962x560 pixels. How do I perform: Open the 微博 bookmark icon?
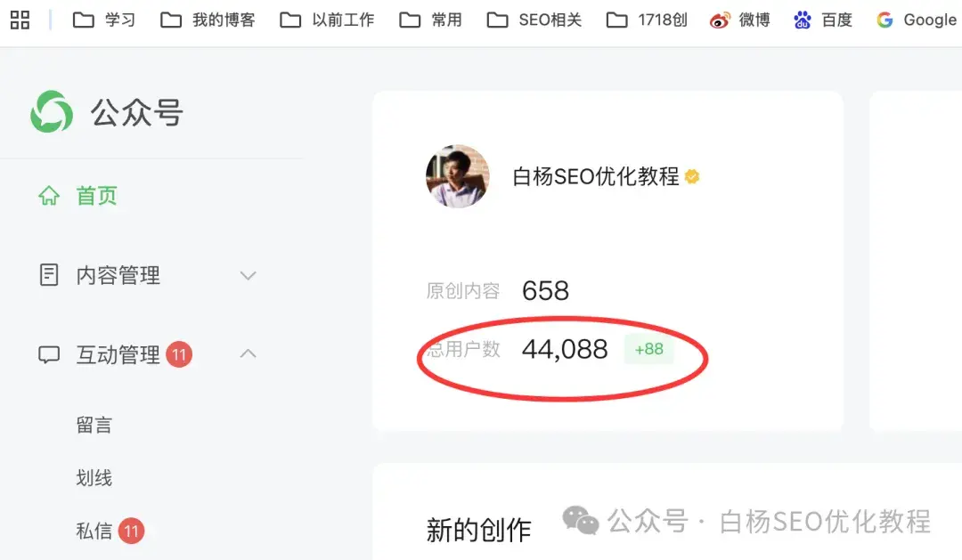[x=720, y=20]
